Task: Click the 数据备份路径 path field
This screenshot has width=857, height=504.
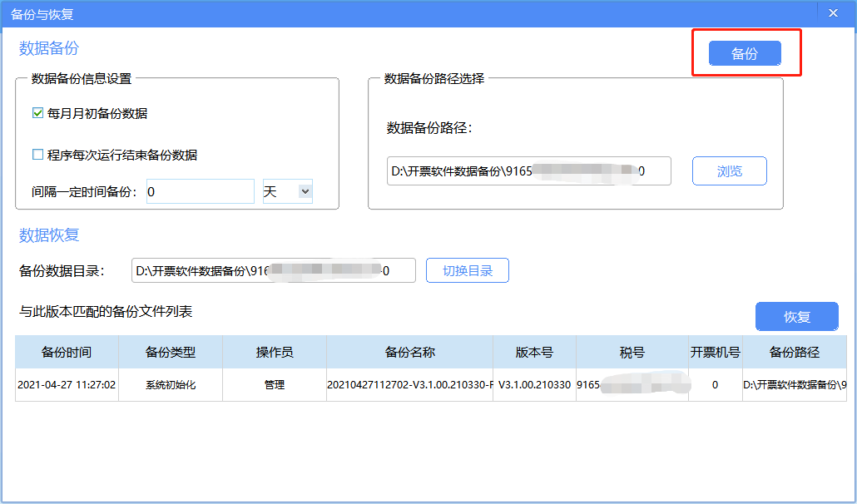Action: click(x=528, y=170)
